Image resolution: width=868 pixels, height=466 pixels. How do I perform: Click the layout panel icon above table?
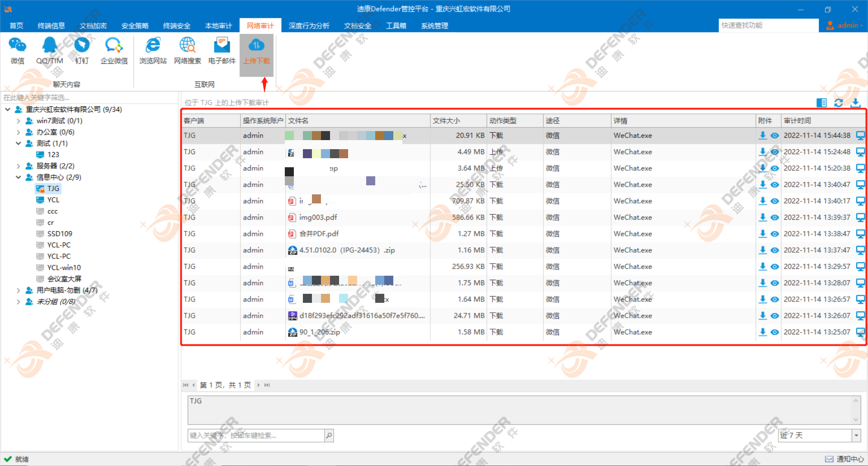(x=821, y=103)
